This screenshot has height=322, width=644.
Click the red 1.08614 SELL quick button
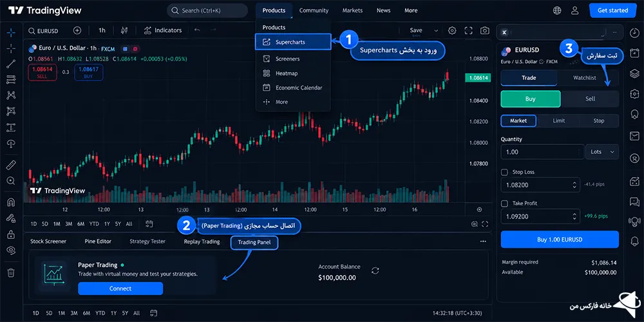point(43,72)
